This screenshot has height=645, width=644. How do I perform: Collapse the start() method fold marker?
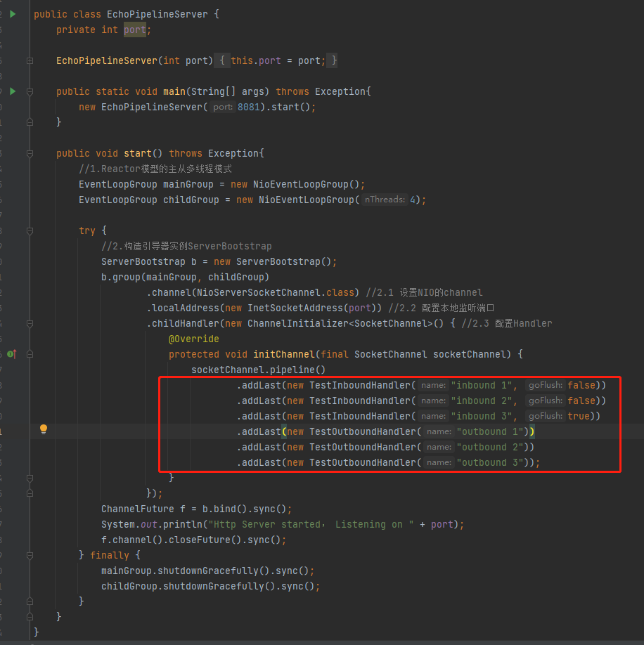click(x=30, y=153)
